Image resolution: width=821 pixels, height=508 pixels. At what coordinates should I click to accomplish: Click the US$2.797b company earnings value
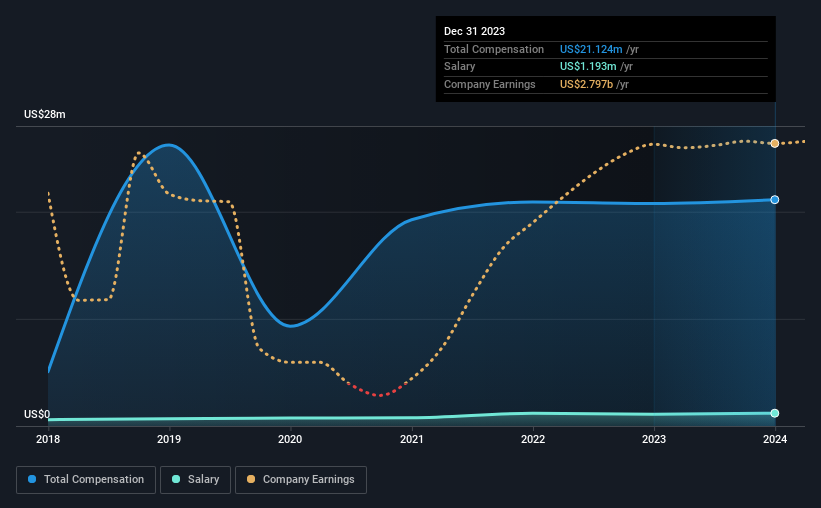(586, 84)
